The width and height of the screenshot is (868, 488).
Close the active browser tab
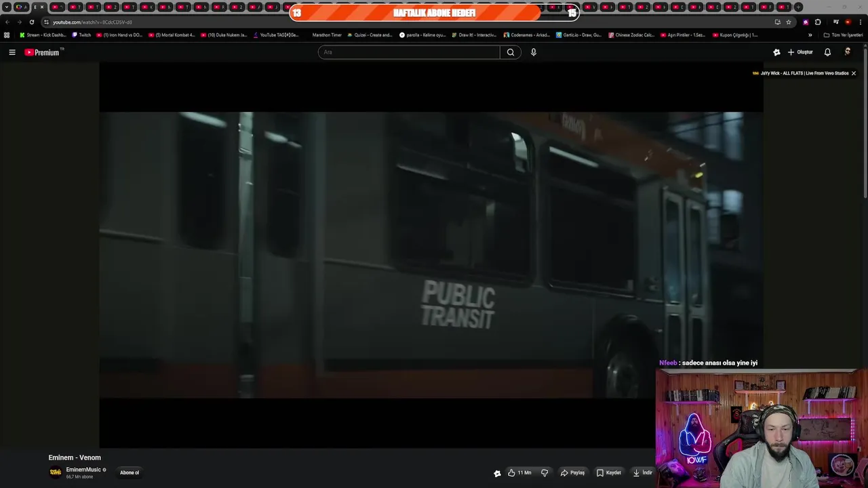(x=42, y=7)
